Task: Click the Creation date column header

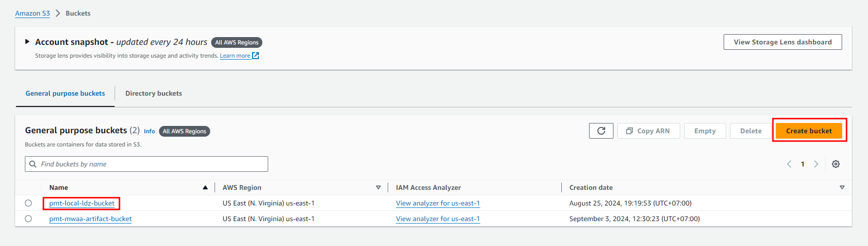Action: click(x=591, y=187)
